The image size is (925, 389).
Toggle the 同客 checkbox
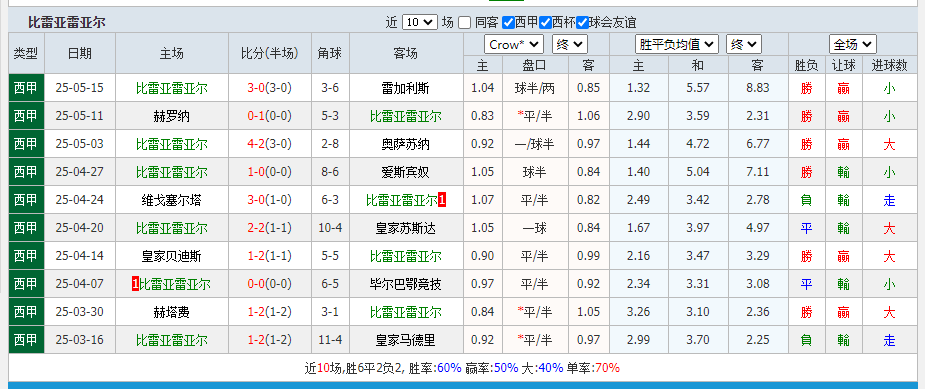[x=465, y=22]
